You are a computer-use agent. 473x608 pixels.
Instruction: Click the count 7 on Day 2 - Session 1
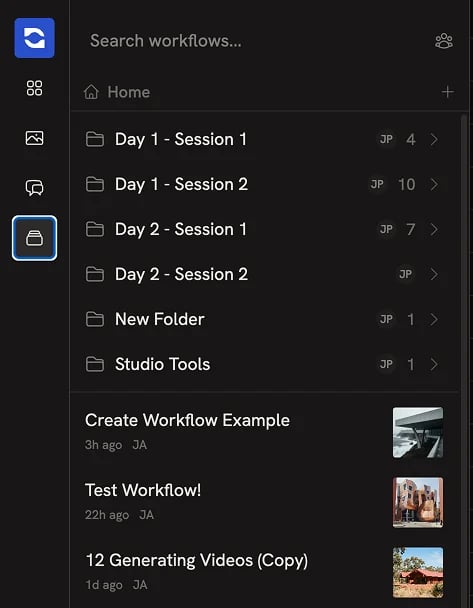411,230
